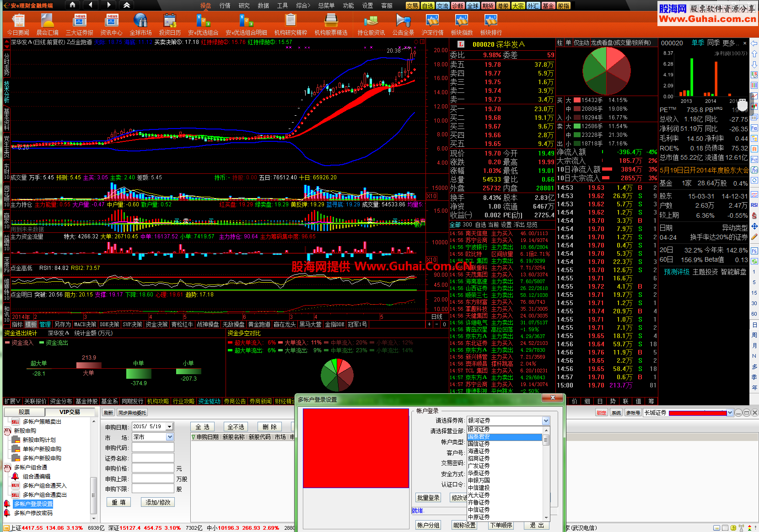Expand the 扩展V menu
The width and height of the screenshot is (759, 532).
click(x=12, y=401)
